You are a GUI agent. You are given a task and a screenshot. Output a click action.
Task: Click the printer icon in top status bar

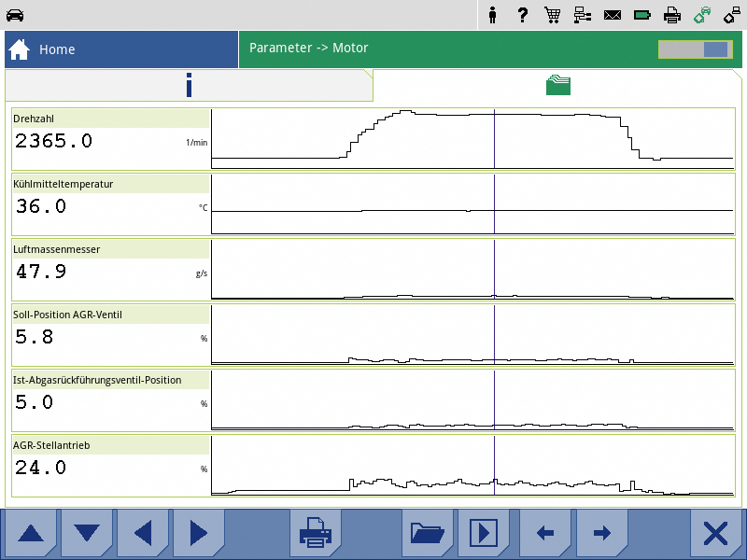click(x=672, y=15)
